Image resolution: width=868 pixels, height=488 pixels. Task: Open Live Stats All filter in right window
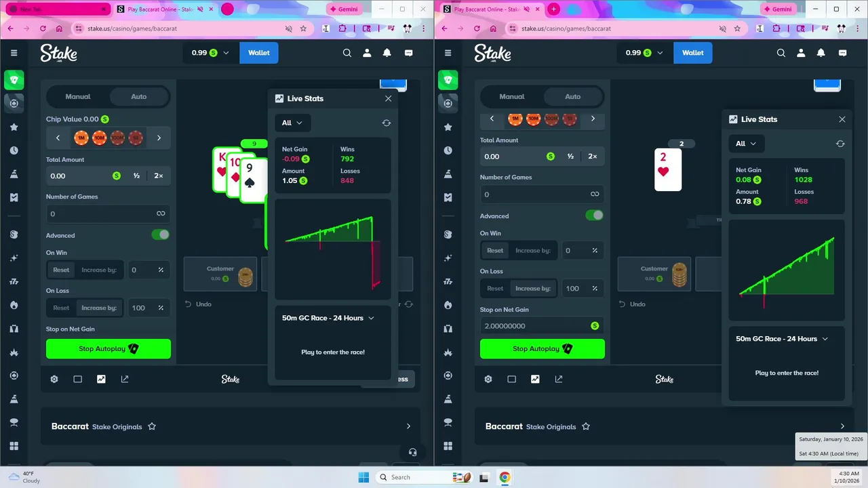click(747, 144)
